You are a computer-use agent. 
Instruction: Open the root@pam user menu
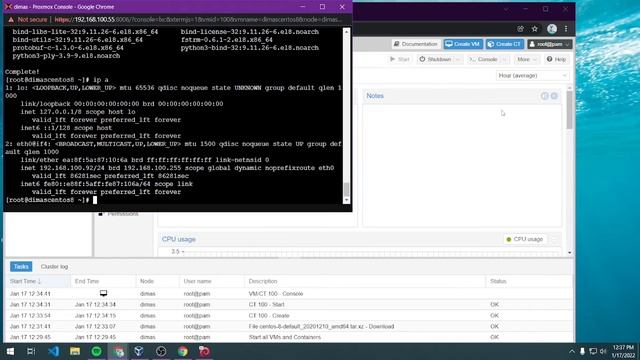(549, 44)
